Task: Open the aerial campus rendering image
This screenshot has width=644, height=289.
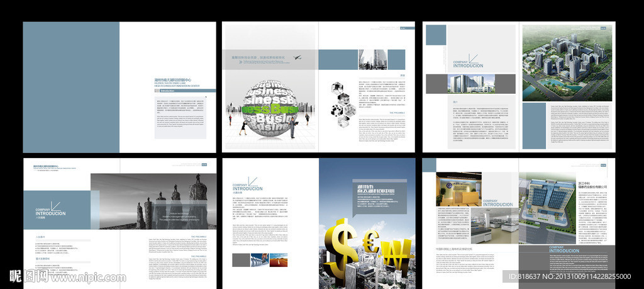Action: 567,62
